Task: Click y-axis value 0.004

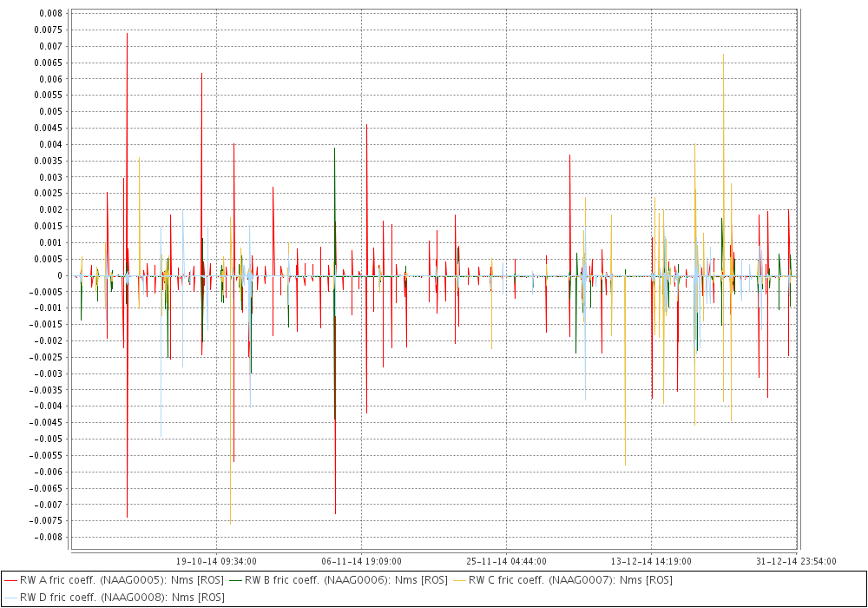Action: click(51, 144)
